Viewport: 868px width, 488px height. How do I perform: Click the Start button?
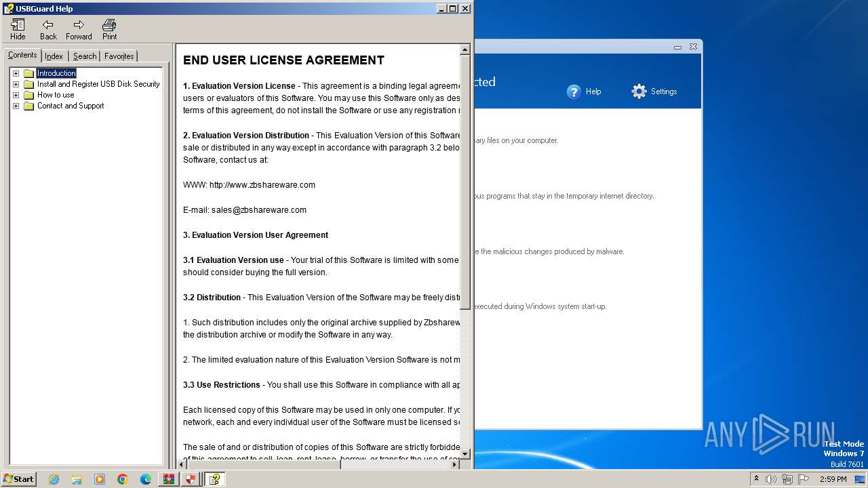[x=18, y=479]
